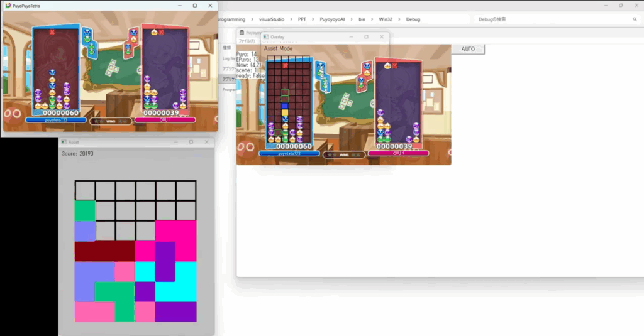
Task: Select the Log file item in the sidebar
Action: pos(228,58)
